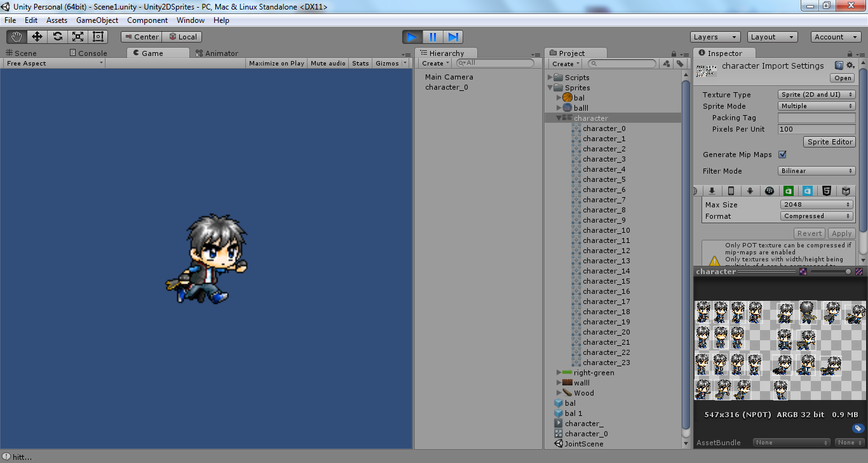Collapse the Sprites folder arrow
The image size is (868, 463).
coord(550,88)
